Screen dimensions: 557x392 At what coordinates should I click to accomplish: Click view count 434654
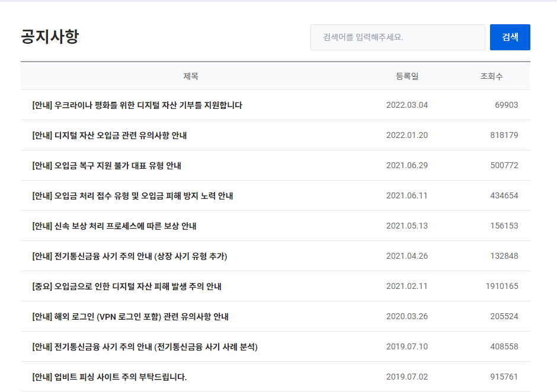click(x=504, y=195)
